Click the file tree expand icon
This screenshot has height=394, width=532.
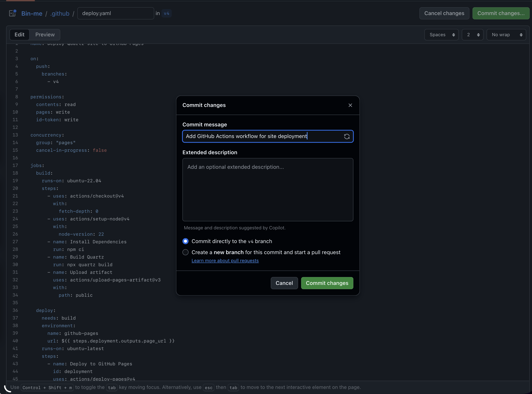pos(12,13)
